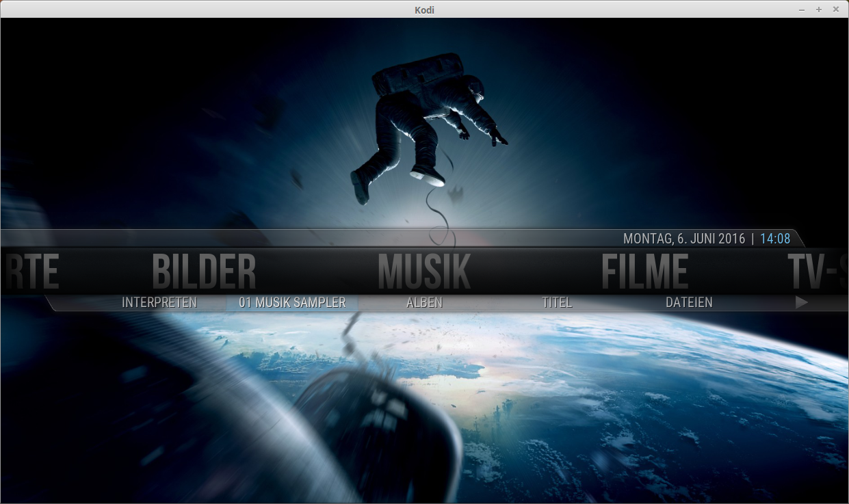Select MUSIK in the home menu
Image resolution: width=849 pixels, height=504 pixels.
pyautogui.click(x=424, y=271)
